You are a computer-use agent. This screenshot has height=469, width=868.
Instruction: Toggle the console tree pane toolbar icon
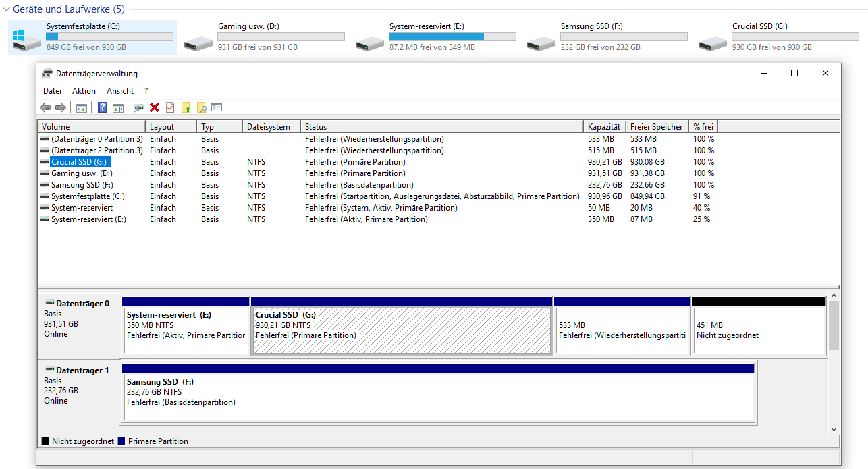click(82, 107)
